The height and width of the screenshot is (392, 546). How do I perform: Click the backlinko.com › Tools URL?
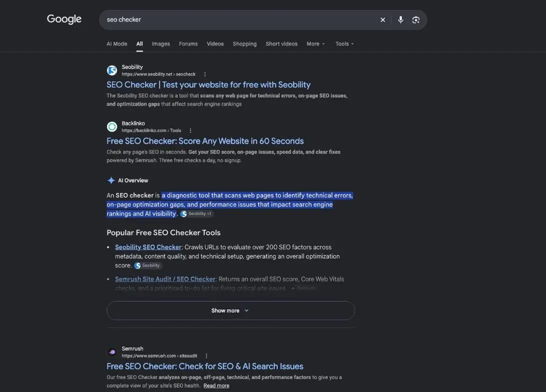(151, 131)
